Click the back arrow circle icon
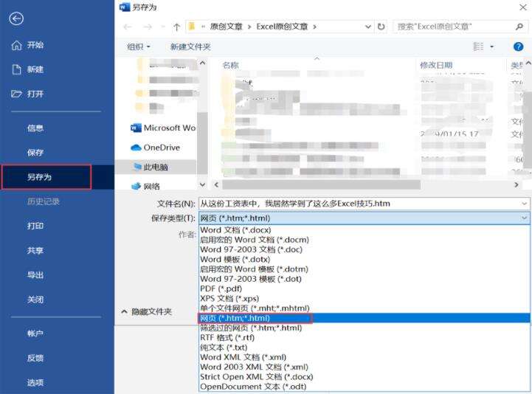Screen dimensions: 532x394 [16, 18]
